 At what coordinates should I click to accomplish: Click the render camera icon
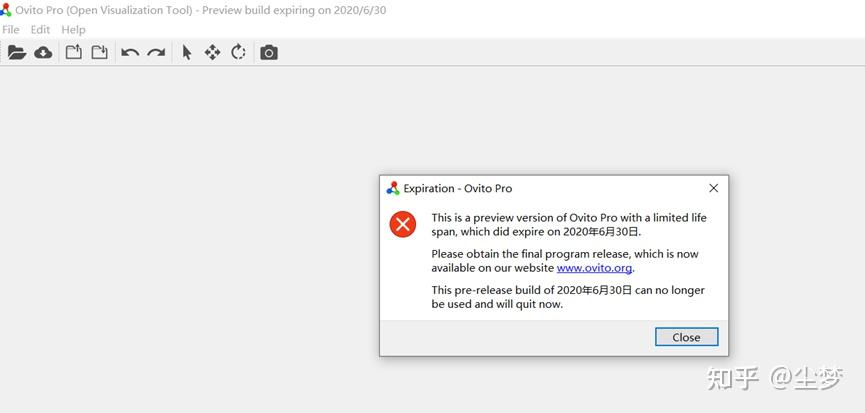[x=269, y=52]
